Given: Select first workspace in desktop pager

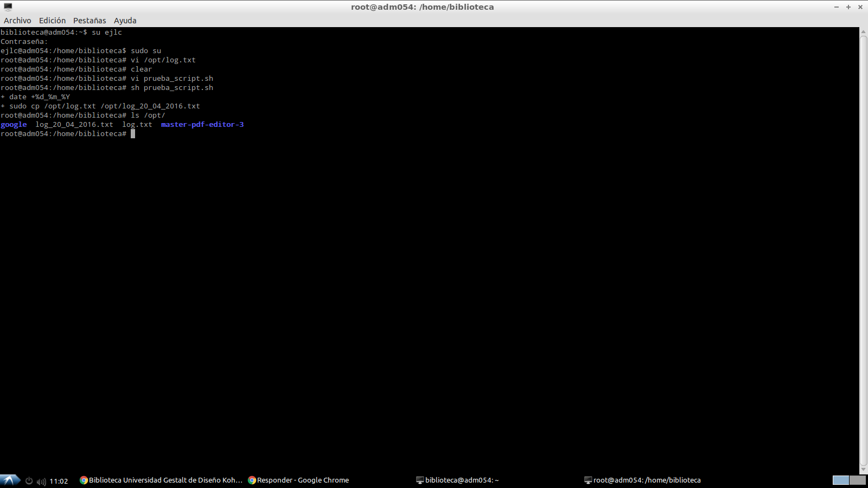Looking at the screenshot, I should click(841, 480).
